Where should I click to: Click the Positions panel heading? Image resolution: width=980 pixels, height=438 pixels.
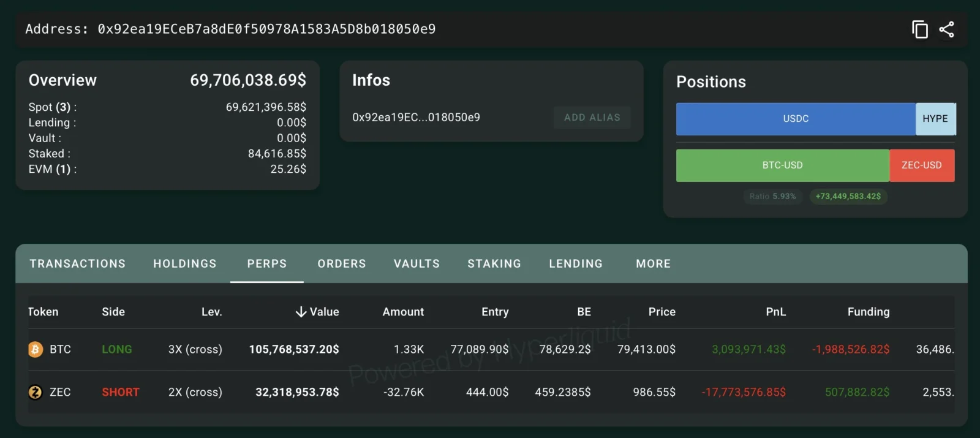pos(711,82)
